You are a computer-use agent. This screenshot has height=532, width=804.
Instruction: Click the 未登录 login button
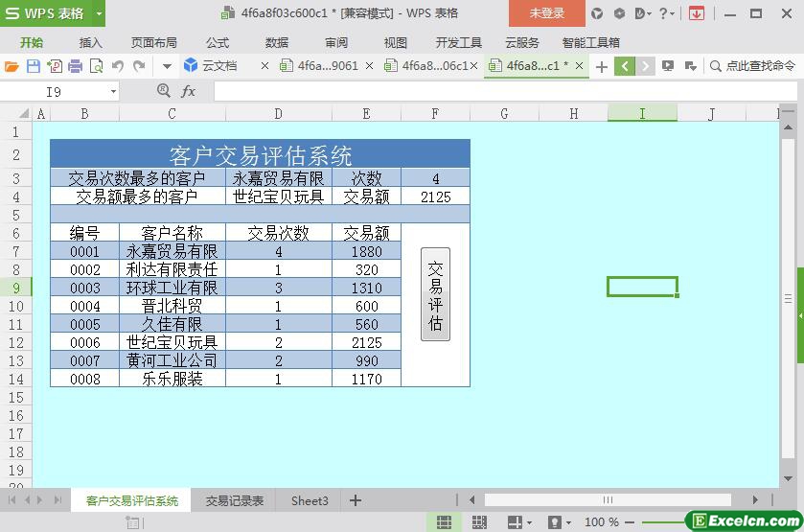pyautogui.click(x=547, y=13)
